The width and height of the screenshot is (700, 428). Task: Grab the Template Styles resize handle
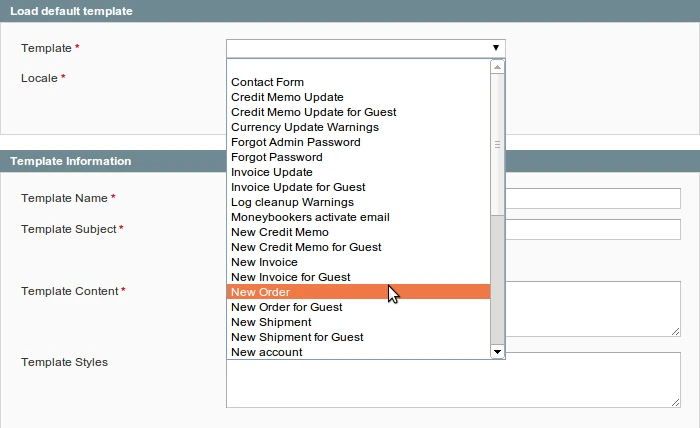(675, 403)
